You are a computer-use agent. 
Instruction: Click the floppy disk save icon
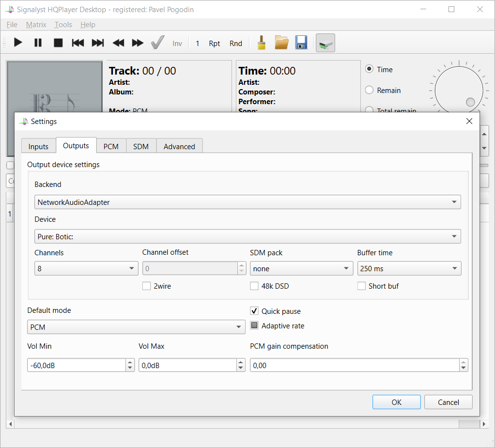[x=301, y=43]
